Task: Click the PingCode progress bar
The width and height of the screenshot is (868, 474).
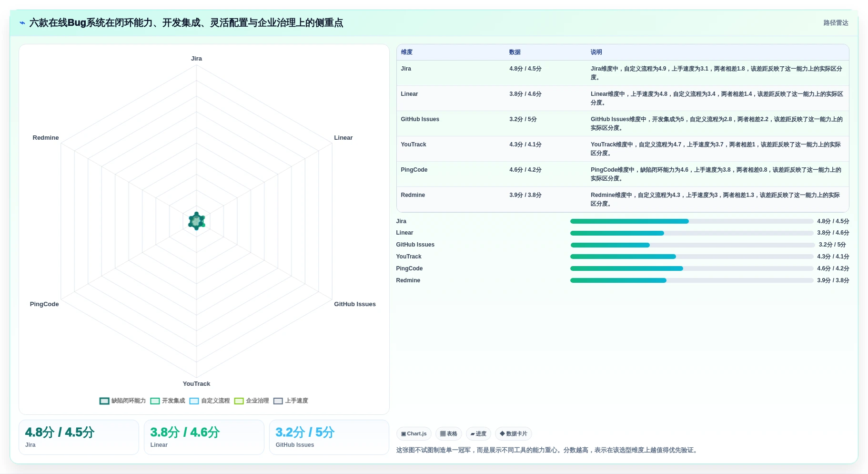Action: click(x=692, y=268)
